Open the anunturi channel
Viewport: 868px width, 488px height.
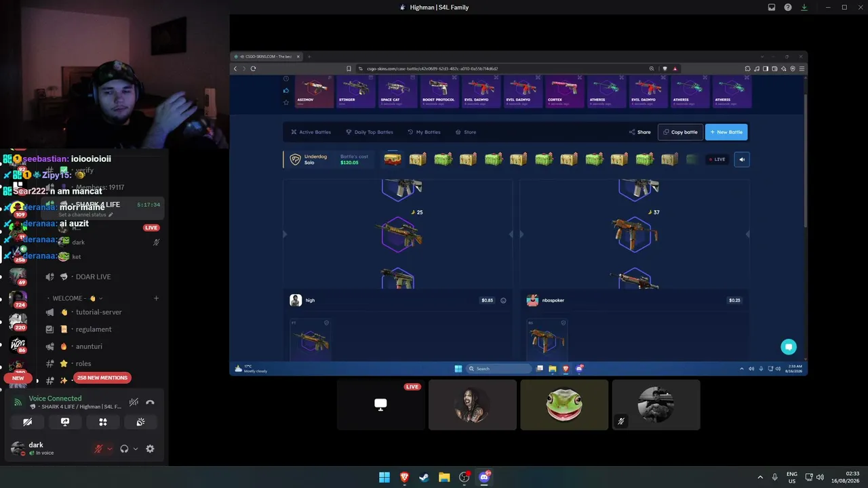(x=90, y=346)
